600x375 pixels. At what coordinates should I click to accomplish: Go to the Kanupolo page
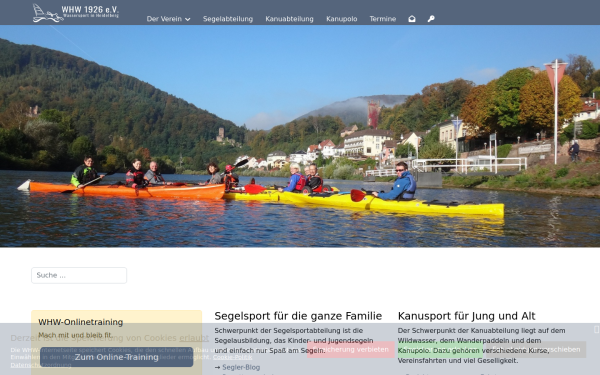pos(341,19)
